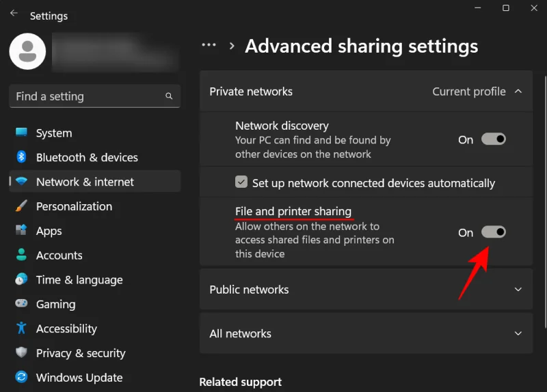Click the Time & language clock icon
This screenshot has width=547, height=392.
(x=21, y=279)
